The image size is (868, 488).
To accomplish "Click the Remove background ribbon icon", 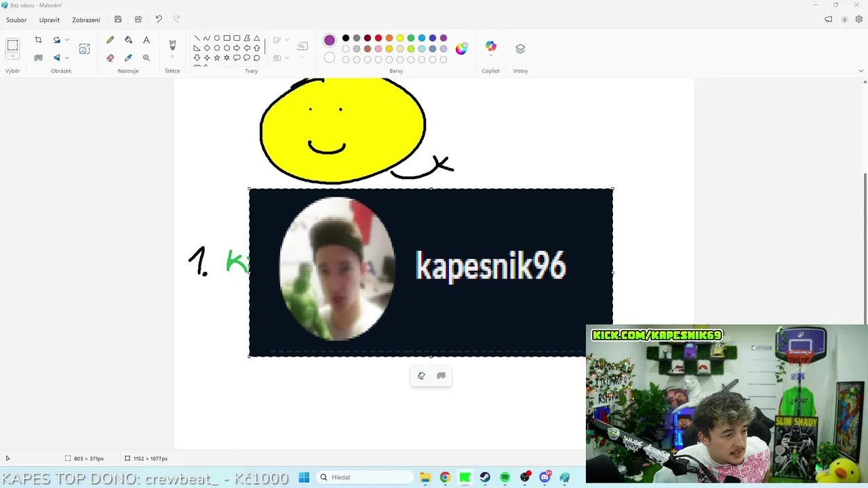I will click(39, 58).
